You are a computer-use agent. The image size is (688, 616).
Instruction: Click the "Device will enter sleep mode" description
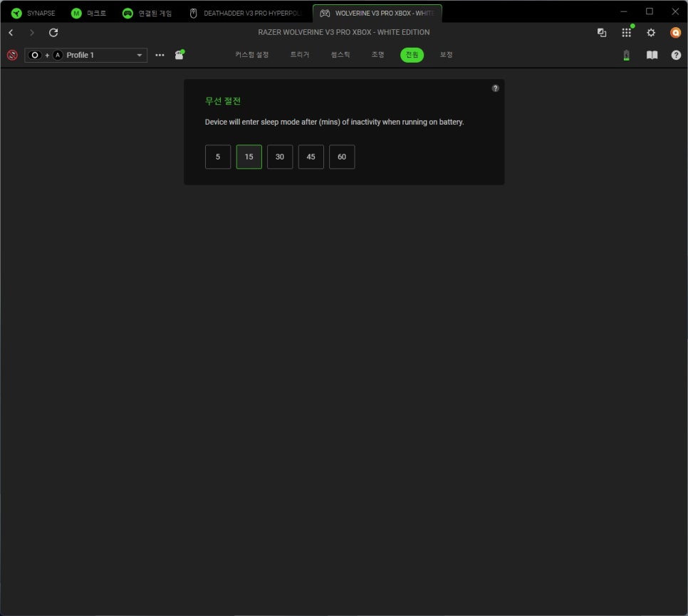pyautogui.click(x=334, y=122)
